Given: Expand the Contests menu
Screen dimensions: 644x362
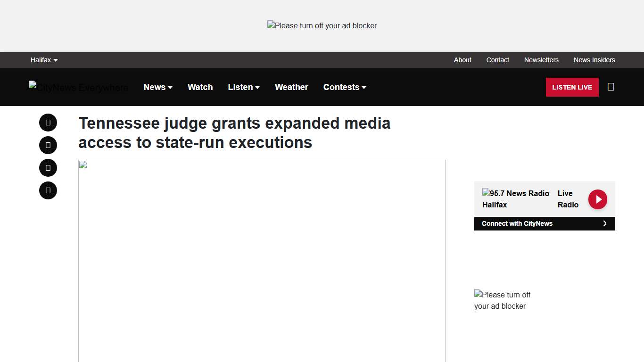Looking at the screenshot, I should (345, 87).
